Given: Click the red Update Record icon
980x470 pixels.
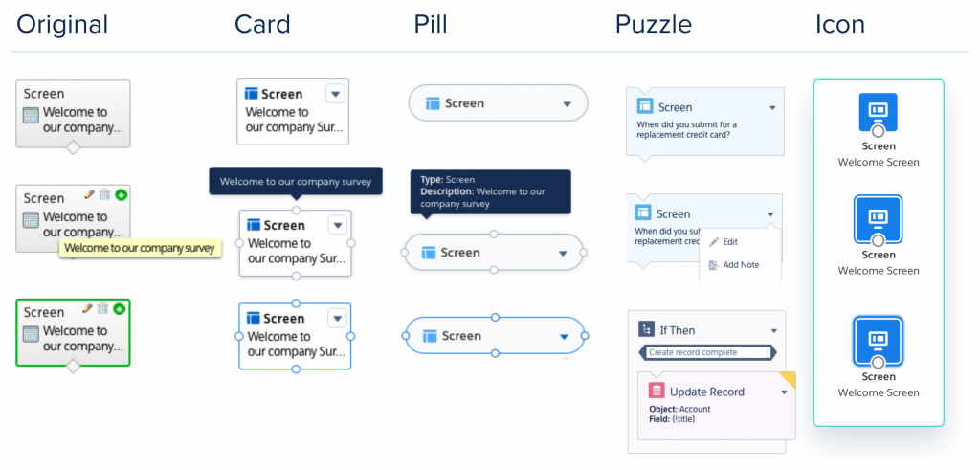Looking at the screenshot, I should coord(656,391).
